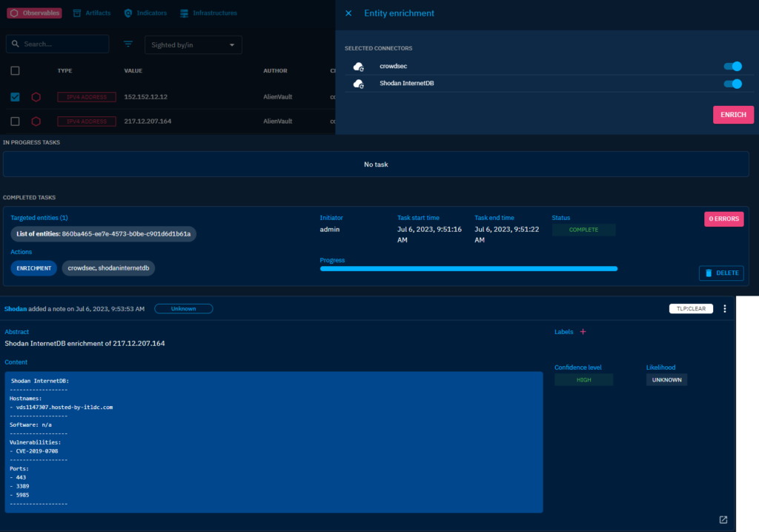Click the ENRICH button
Viewport: 759px width, 532px height.
click(733, 115)
